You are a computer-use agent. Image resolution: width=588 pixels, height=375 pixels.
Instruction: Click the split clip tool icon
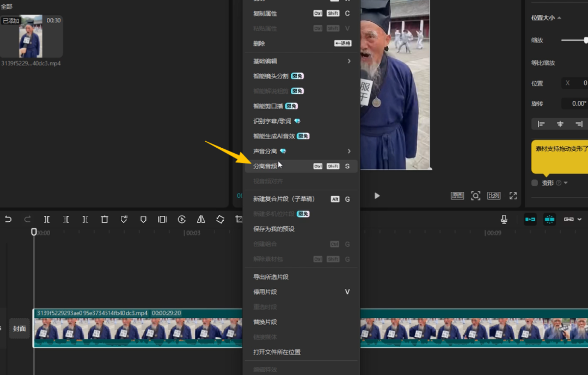[47, 219]
